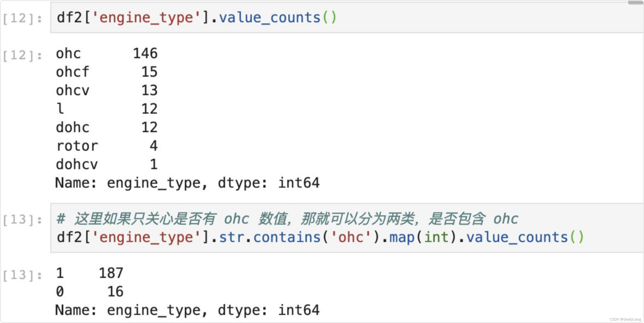Click the output prompt of cell 12
This screenshot has height=323, width=644.
pyautogui.click(x=22, y=55)
